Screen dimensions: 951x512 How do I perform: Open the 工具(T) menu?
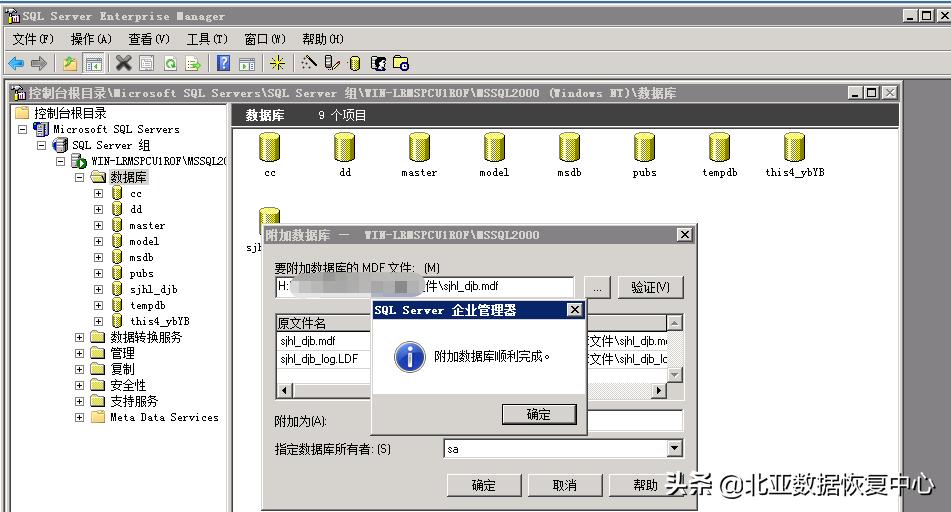click(207, 39)
